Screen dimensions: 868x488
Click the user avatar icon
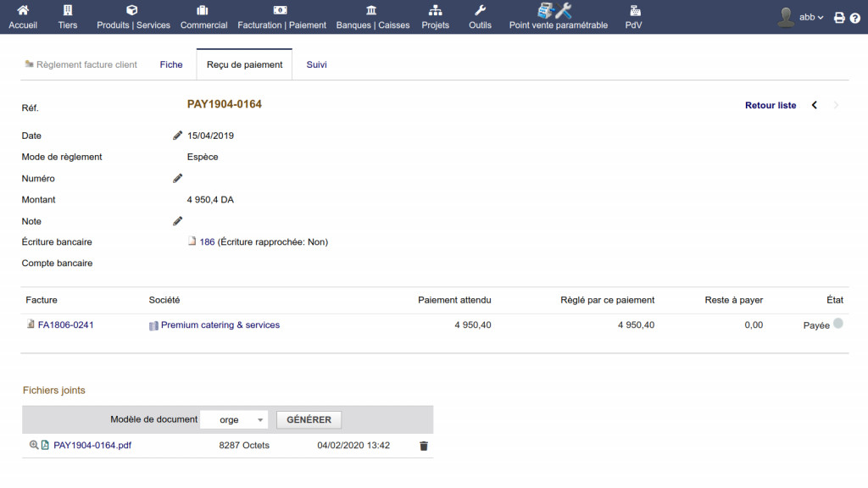786,17
